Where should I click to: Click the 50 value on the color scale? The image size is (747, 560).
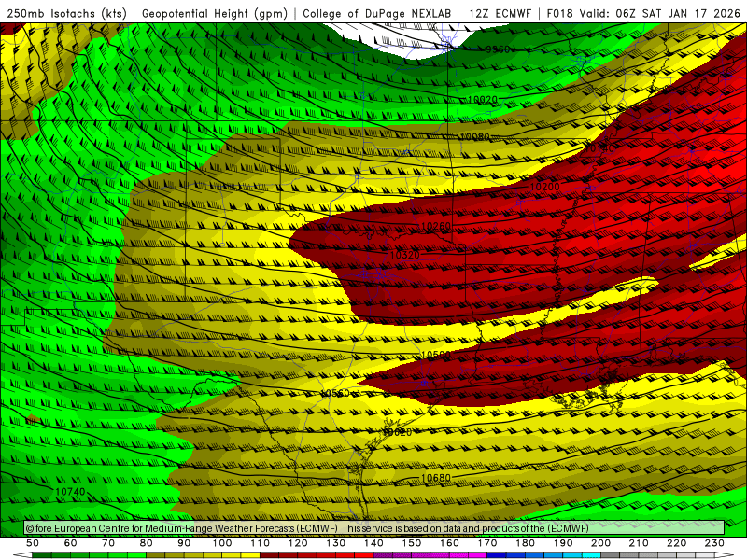click(33, 543)
